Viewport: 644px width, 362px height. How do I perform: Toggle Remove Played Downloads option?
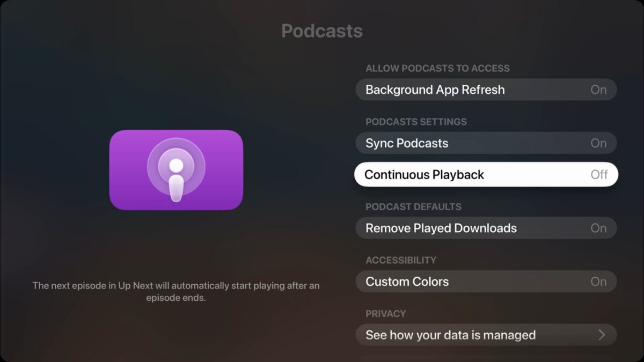486,228
